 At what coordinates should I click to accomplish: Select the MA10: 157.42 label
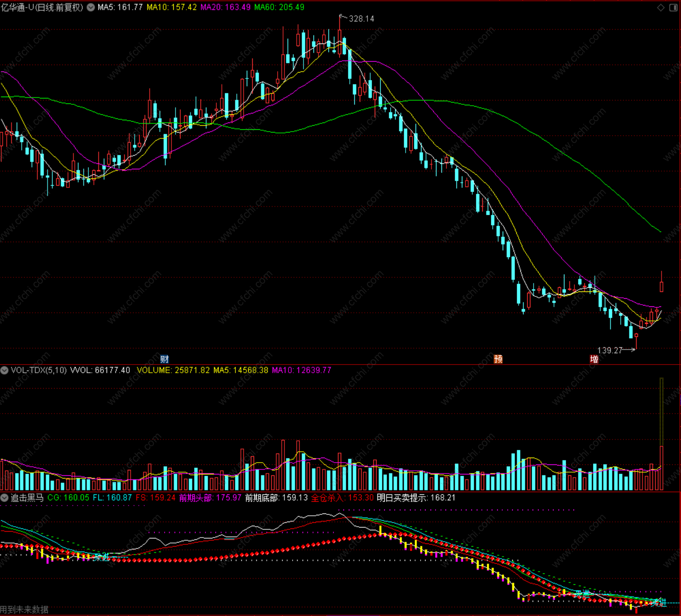click(x=171, y=7)
